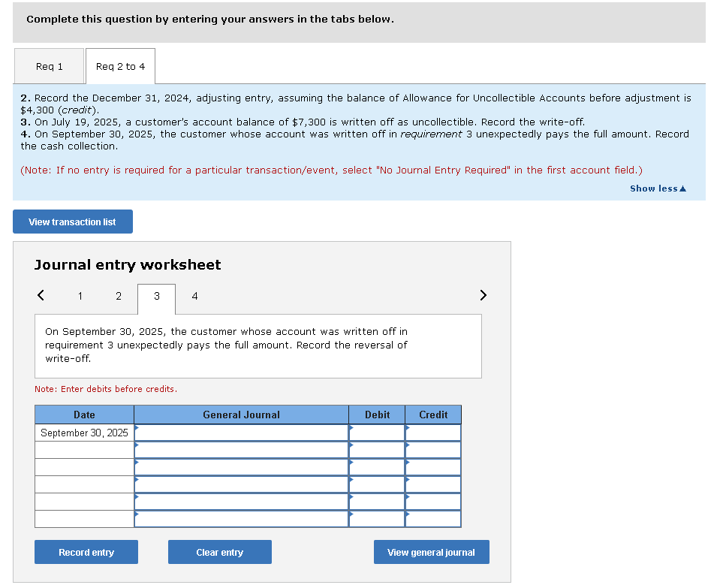The image size is (726, 588).
Task: Click Debit field in September 30 row
Action: [377, 433]
